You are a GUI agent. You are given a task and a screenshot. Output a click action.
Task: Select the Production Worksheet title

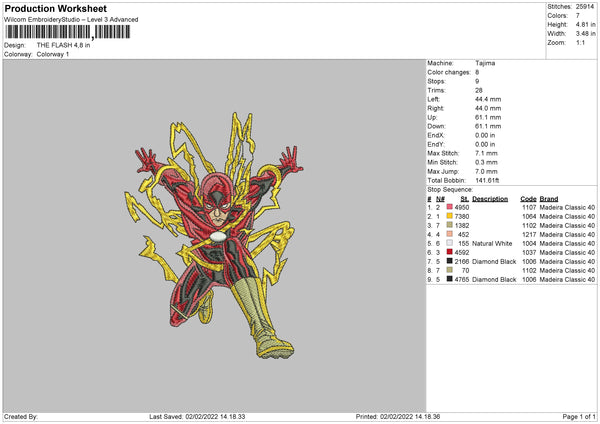click(x=56, y=8)
